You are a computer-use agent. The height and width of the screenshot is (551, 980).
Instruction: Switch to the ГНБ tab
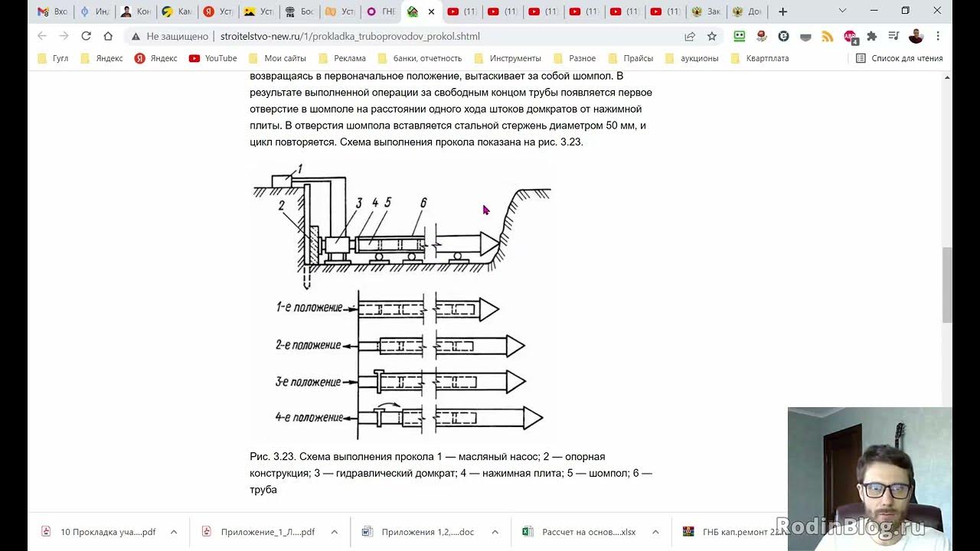point(381,11)
